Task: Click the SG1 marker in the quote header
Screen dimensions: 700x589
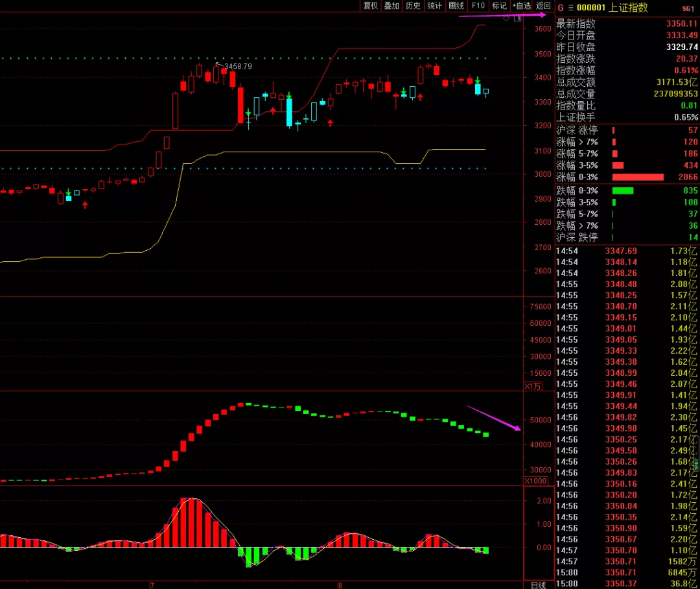Action: tap(688, 8)
